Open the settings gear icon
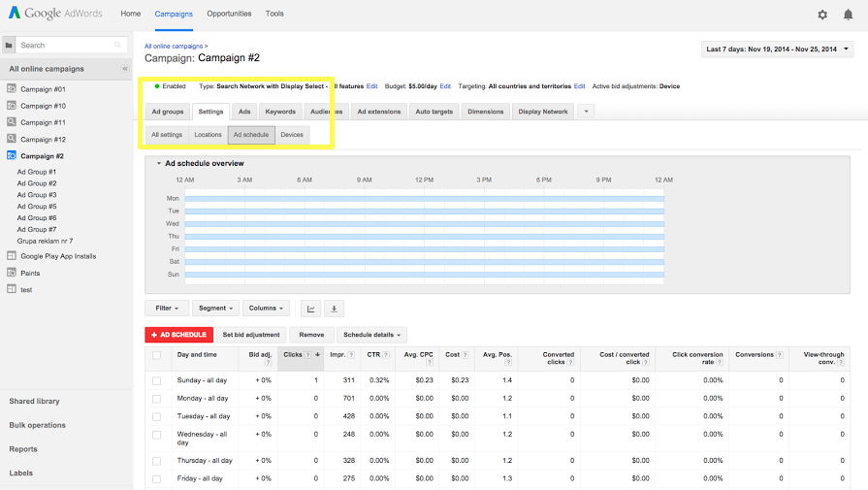Image resolution: width=868 pixels, height=490 pixels. 822,15
